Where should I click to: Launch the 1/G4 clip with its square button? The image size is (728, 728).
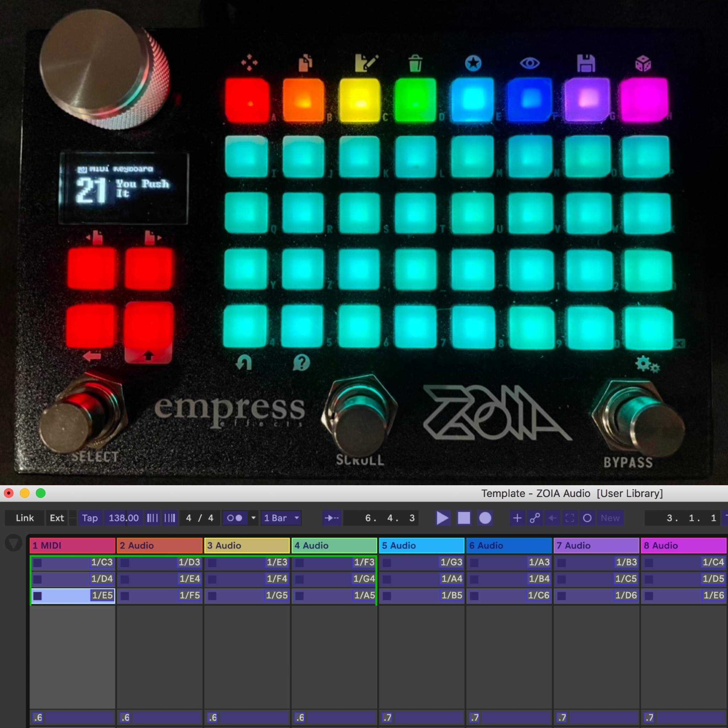300,579
